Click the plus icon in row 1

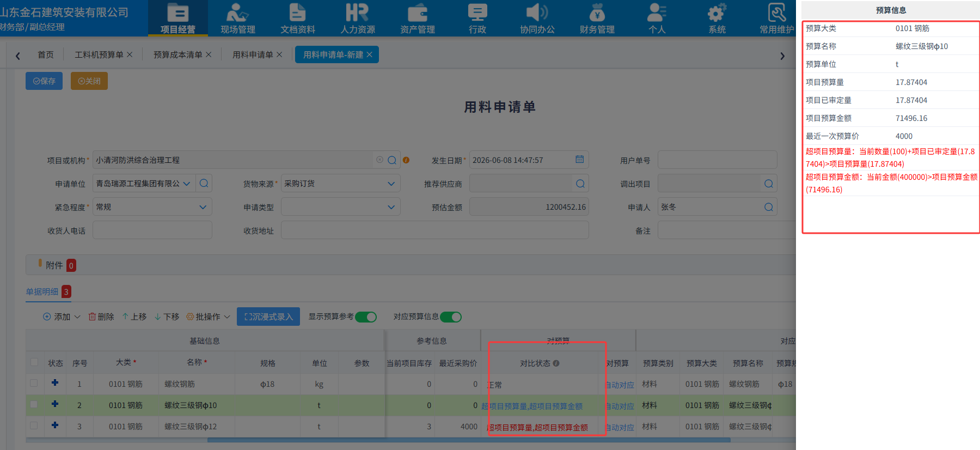tap(55, 383)
